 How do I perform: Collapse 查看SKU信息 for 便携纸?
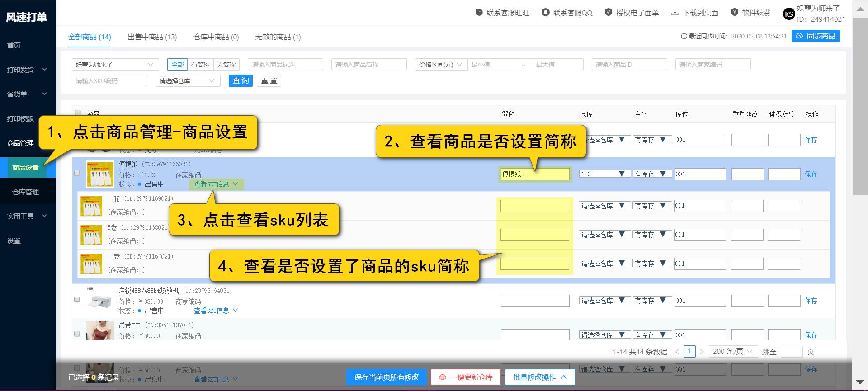(216, 184)
